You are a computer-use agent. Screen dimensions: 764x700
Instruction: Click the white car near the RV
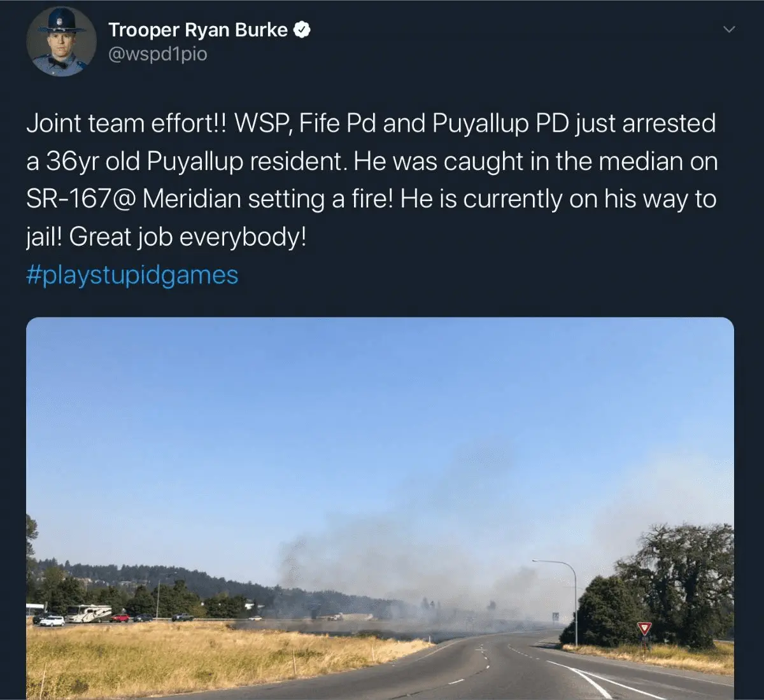click(x=52, y=621)
